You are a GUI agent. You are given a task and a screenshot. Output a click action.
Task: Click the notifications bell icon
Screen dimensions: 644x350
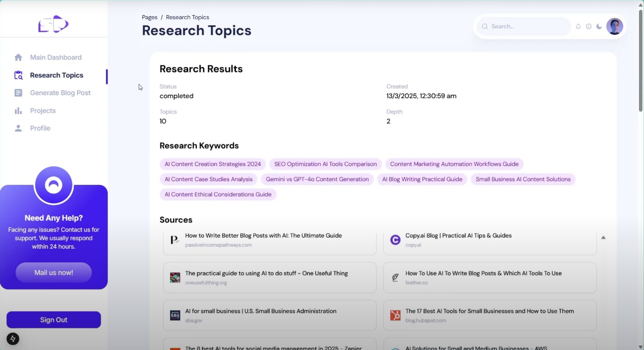tap(578, 26)
